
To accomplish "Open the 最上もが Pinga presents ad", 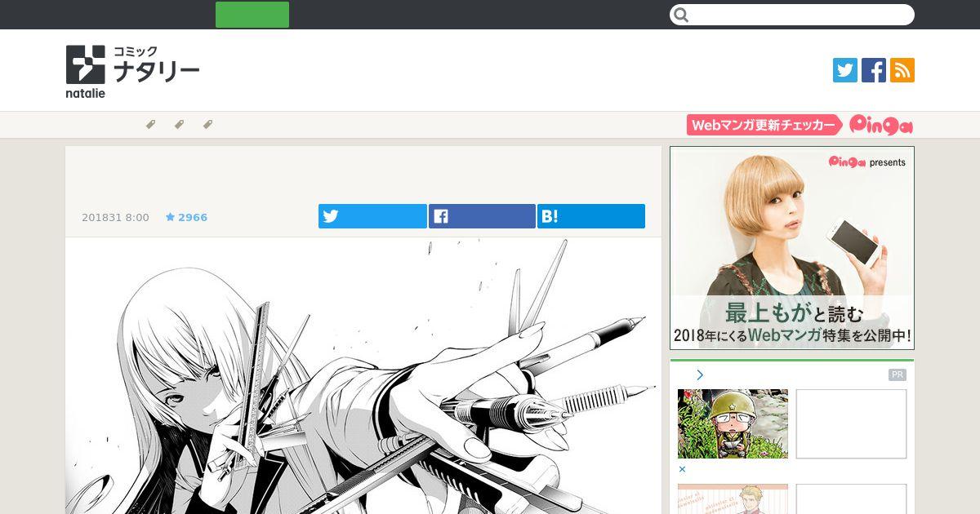I will 792,248.
